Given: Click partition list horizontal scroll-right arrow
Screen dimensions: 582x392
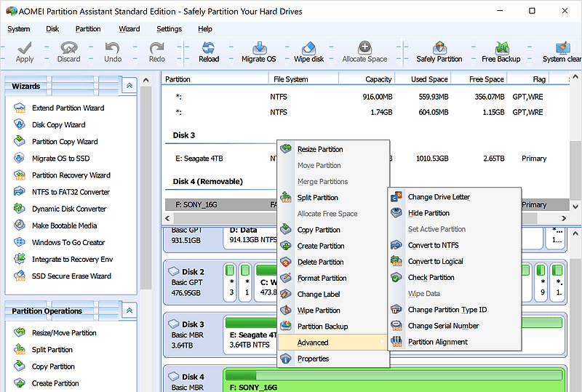Looking at the screenshot, I should pos(564,218).
